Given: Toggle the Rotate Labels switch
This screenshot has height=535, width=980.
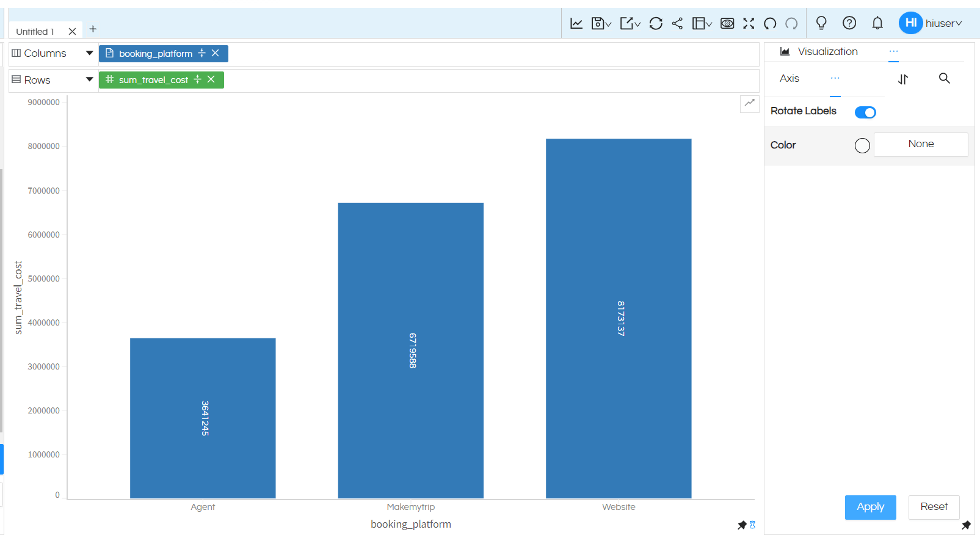Looking at the screenshot, I should pos(865,112).
